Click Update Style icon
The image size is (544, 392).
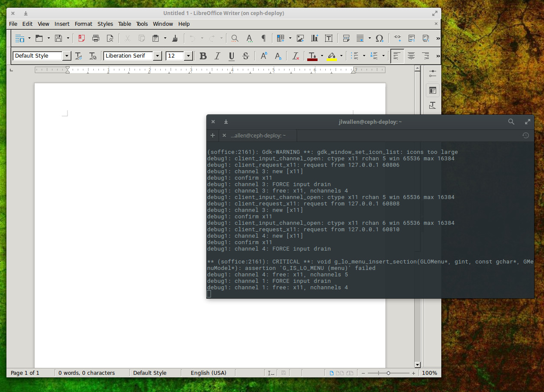point(79,56)
